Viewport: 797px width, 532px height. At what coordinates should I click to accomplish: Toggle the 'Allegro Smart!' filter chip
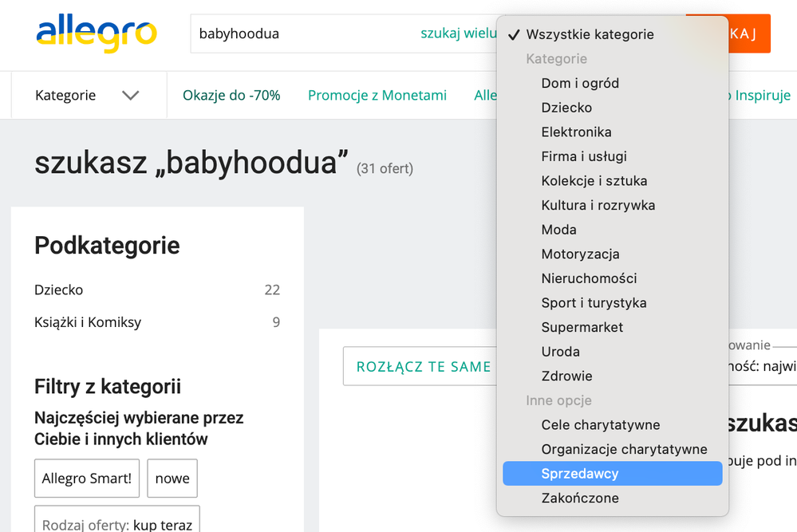point(86,478)
